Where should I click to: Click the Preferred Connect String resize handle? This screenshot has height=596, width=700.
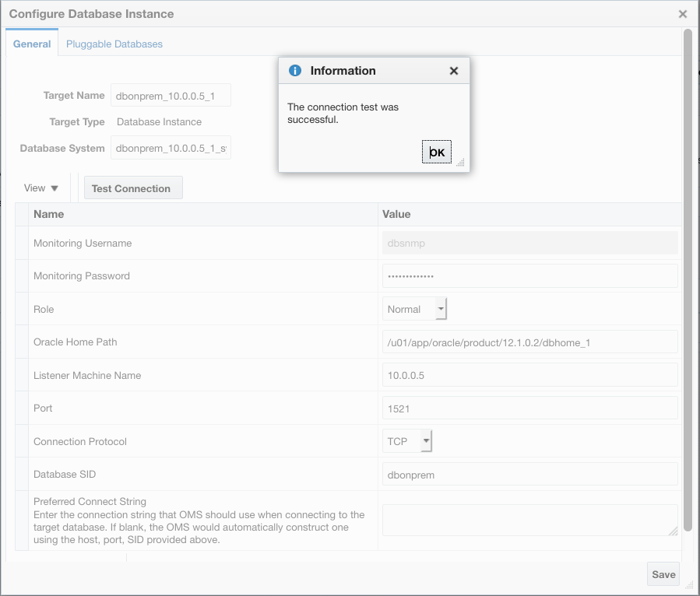(x=673, y=531)
